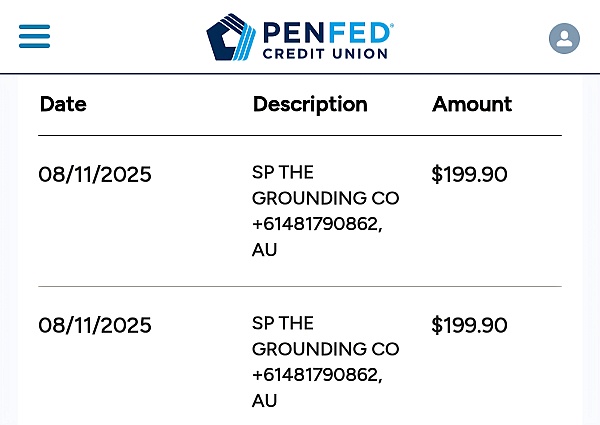Open the user profile avatar icon

tap(564, 38)
